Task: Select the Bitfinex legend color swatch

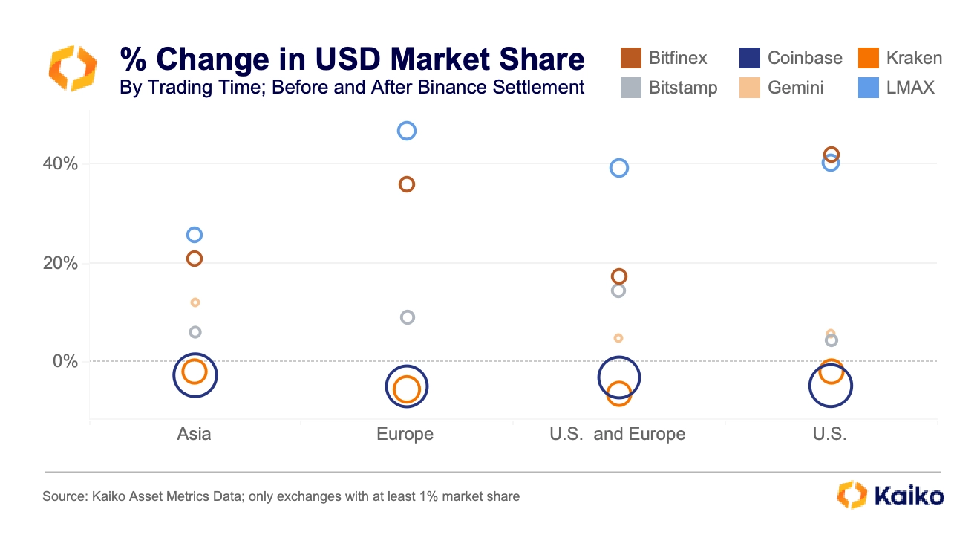Action: pos(630,58)
